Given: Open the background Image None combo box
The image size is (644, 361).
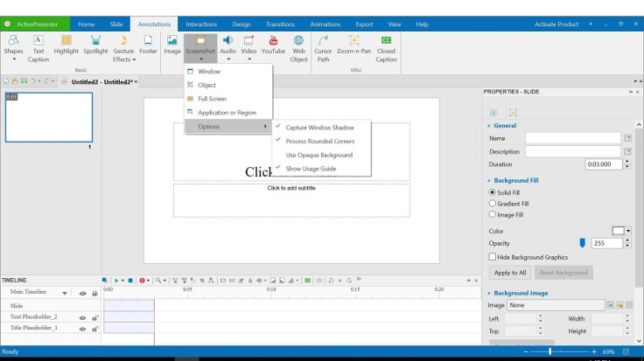Looking at the screenshot, I should 556,305.
